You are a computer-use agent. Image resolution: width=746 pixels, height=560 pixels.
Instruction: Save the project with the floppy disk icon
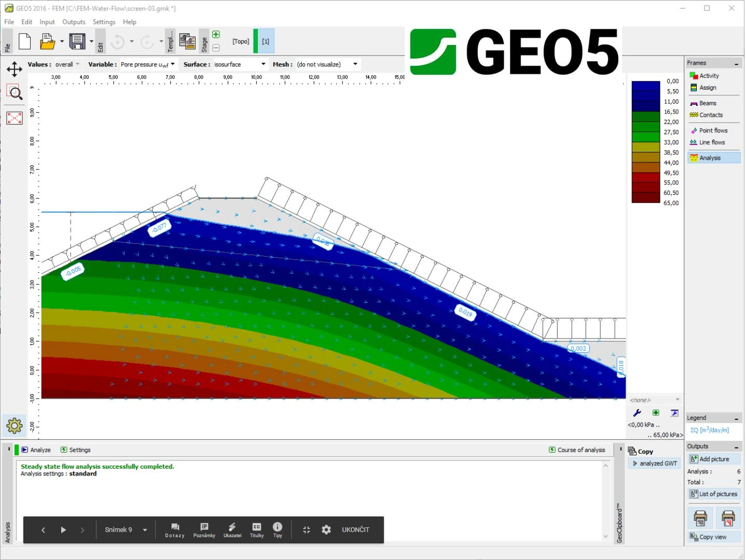(77, 41)
